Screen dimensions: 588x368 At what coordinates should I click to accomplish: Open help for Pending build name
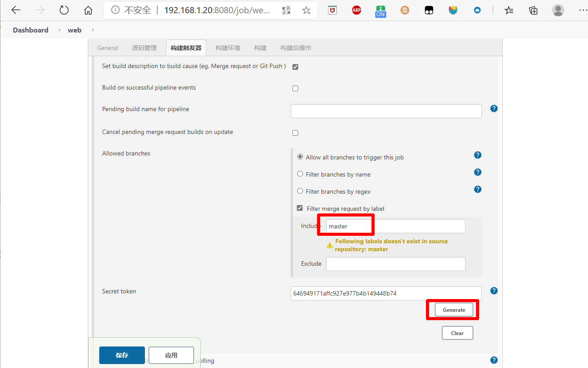pyautogui.click(x=494, y=108)
